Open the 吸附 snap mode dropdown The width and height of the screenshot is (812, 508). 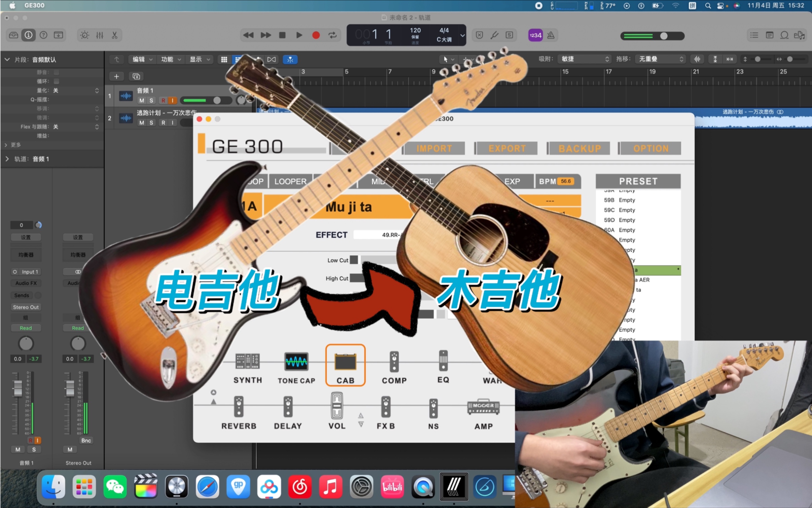[x=584, y=59]
